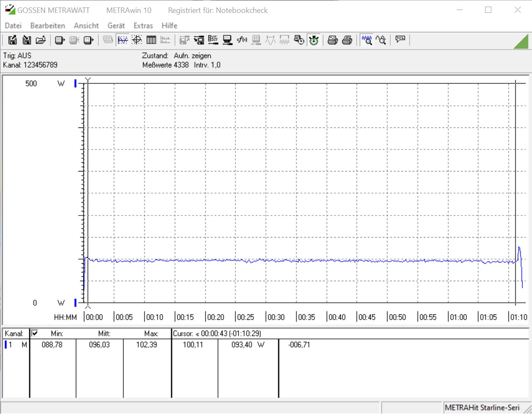This screenshot has height=414, width=532.
Task: Click the upper blue 500 W axis marker
Action: [x=76, y=83]
